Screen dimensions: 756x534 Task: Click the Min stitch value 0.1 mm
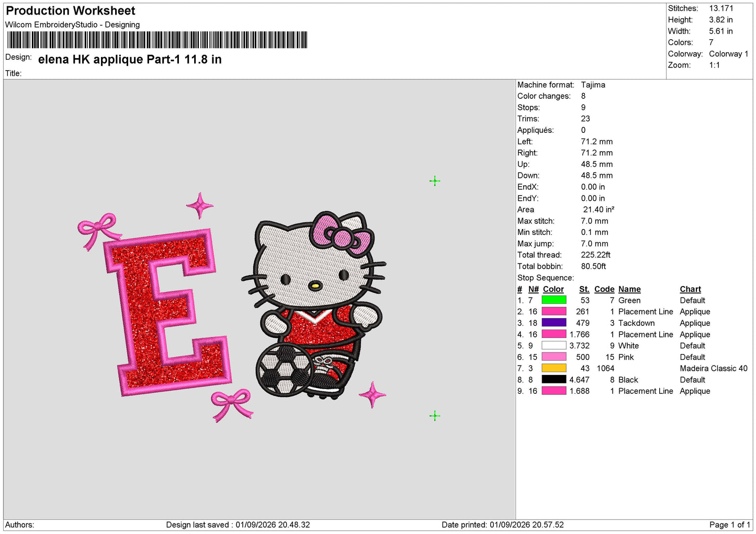[x=595, y=232]
